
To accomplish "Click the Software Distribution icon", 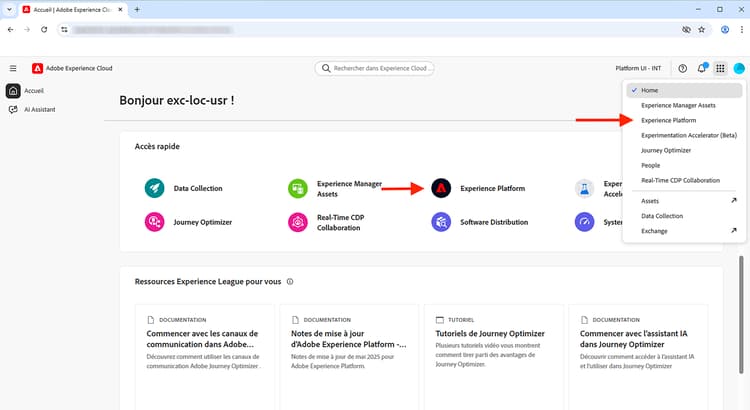I will [x=441, y=222].
